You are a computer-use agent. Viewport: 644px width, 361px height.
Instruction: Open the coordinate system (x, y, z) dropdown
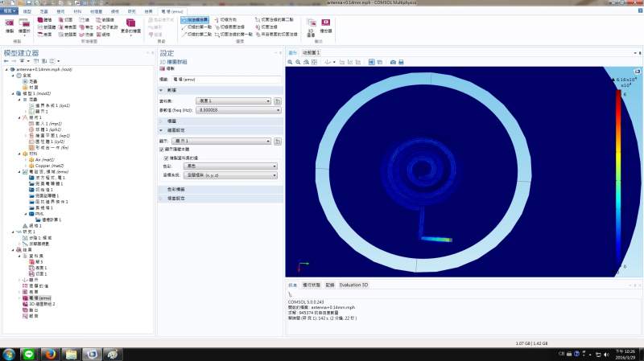click(231, 175)
